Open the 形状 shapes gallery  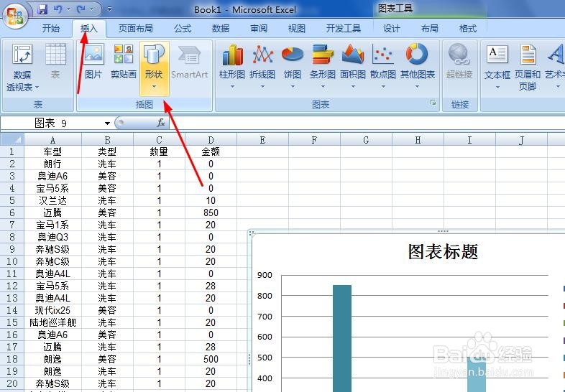coord(155,68)
